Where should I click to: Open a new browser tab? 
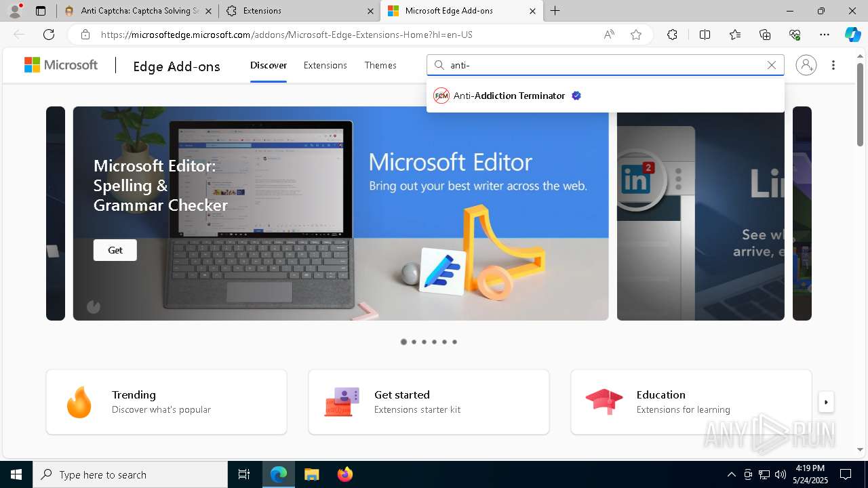point(555,11)
